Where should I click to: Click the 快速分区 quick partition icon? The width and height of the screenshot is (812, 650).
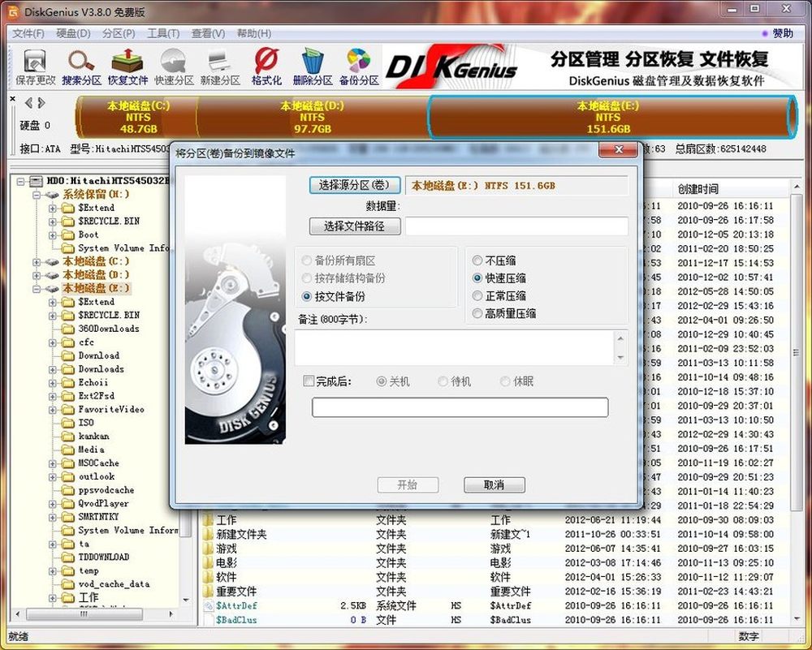pyautogui.click(x=174, y=67)
